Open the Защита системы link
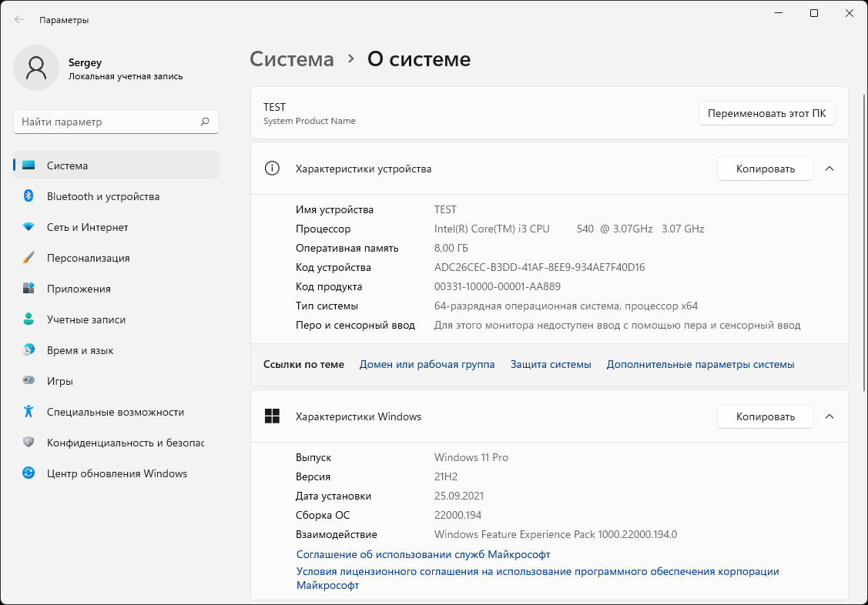 pos(551,364)
